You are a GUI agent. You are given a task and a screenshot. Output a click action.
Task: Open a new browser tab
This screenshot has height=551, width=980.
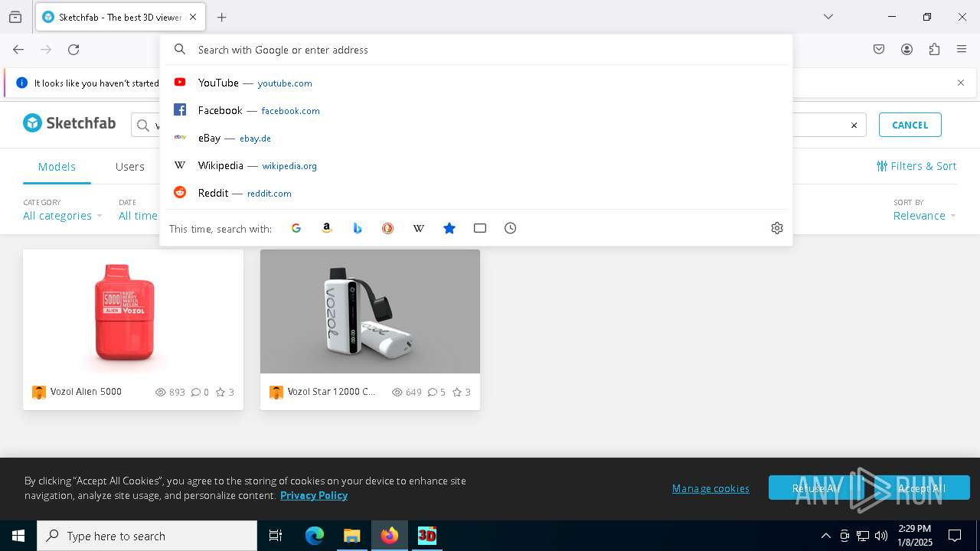(x=222, y=17)
